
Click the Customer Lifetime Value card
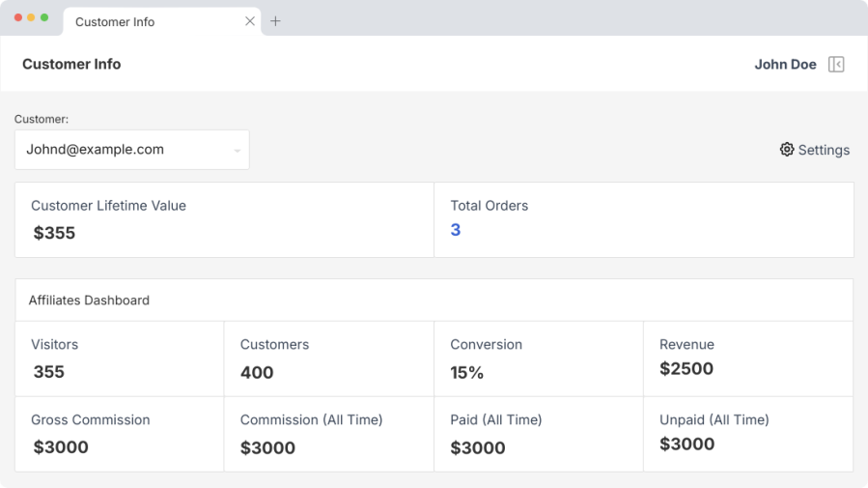click(224, 220)
